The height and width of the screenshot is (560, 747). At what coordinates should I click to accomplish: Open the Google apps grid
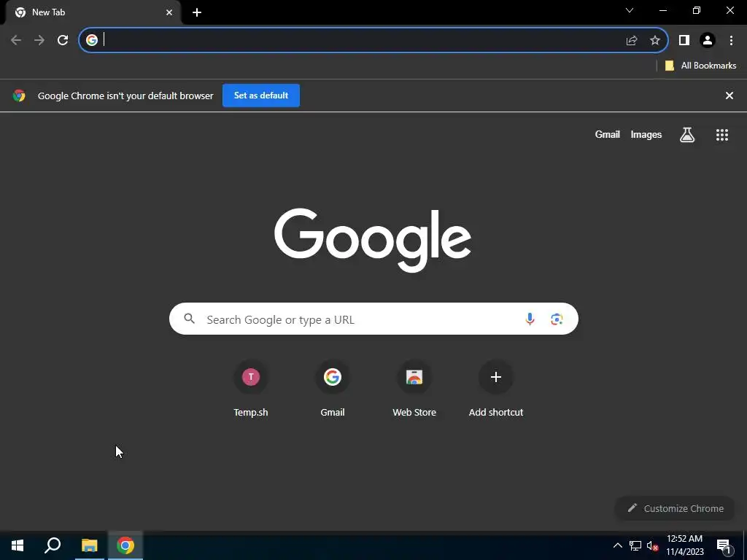(x=722, y=135)
